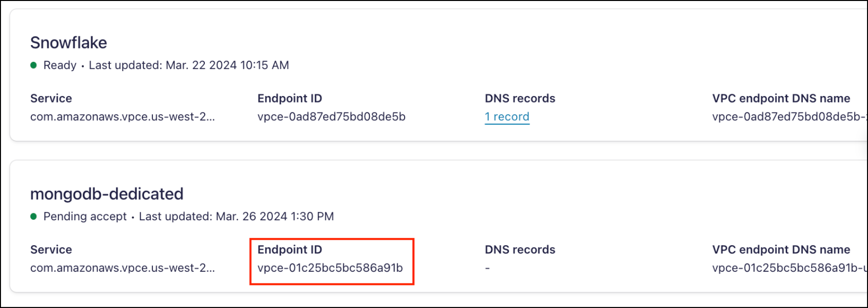This screenshot has width=868, height=308.
Task: Click the Pending accept status dot for mongodb-dedicated
Action: coord(33,216)
